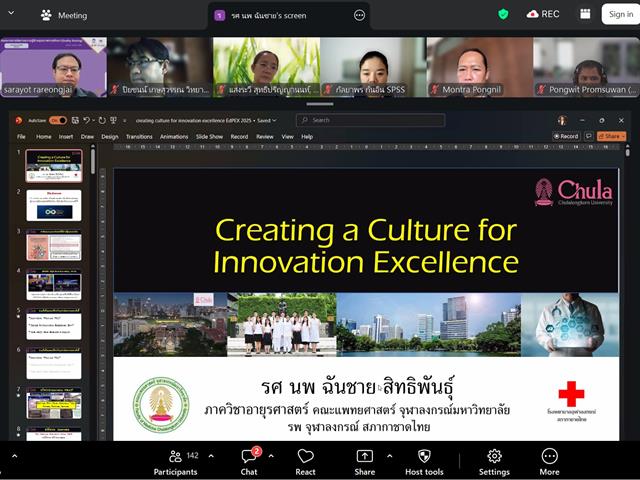Viewport: 640px width, 480px height.
Task: Click the slide panel vertical scrollbar
Action: tap(93, 161)
